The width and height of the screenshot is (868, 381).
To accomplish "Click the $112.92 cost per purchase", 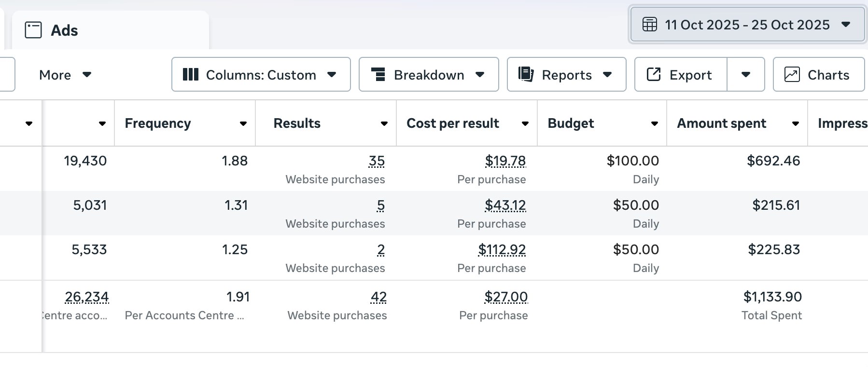I will tap(502, 249).
